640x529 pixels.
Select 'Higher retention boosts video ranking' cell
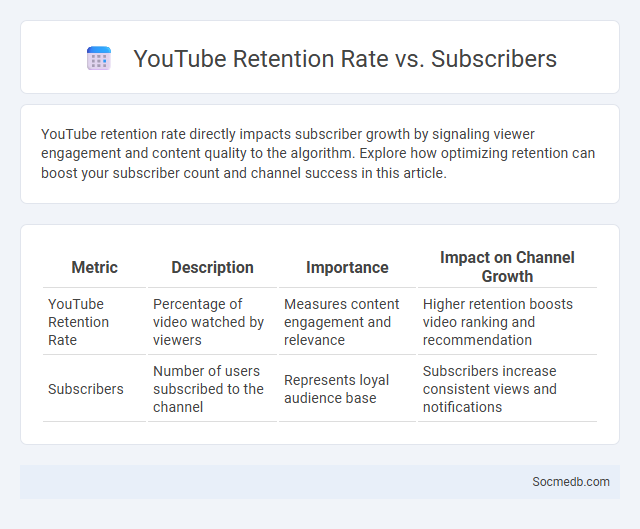[x=507, y=322]
